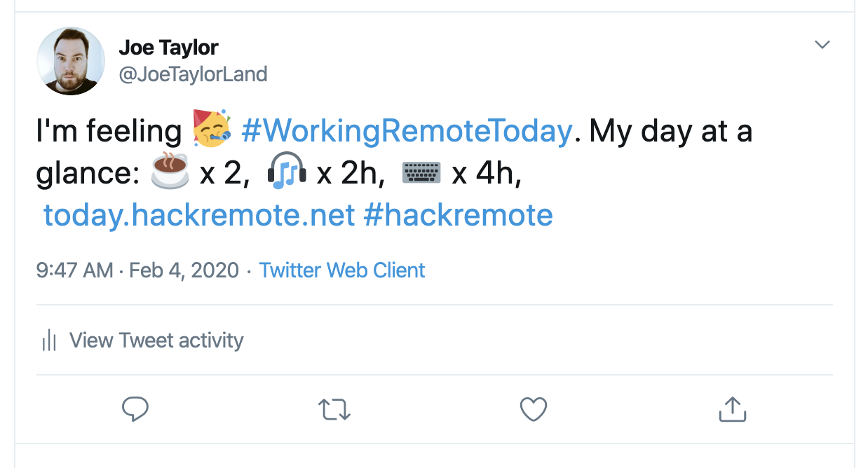Select View Tweet activity

click(156, 340)
